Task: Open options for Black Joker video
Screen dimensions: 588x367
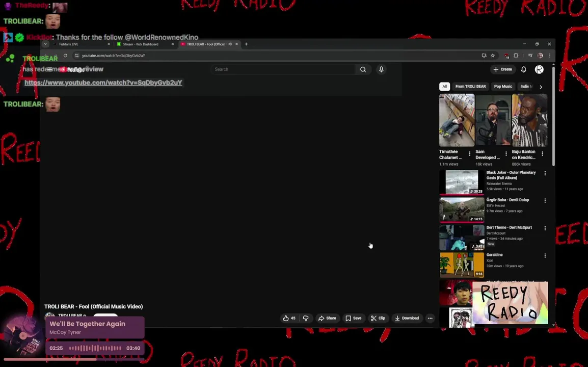Action: (x=545, y=173)
